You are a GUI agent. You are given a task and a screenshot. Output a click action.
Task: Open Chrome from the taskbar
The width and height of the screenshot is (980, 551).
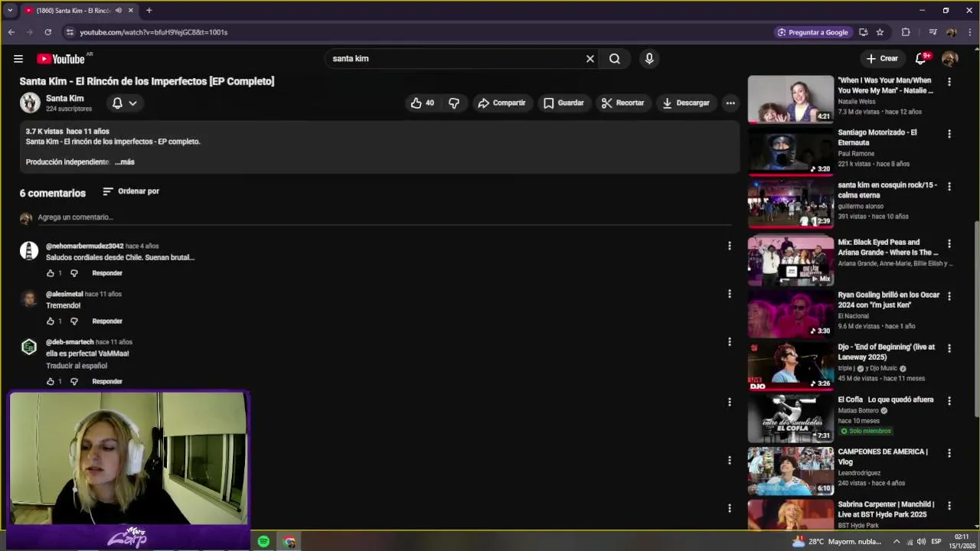[289, 542]
